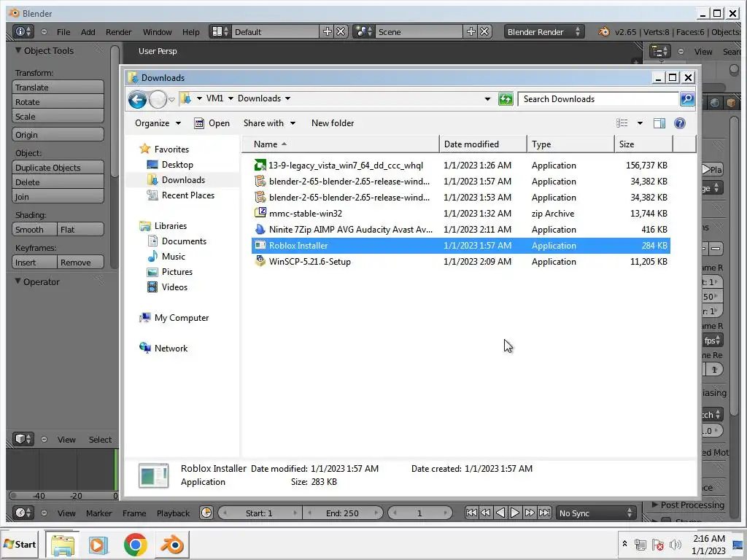Delete the Default screen layout with the X icon
Image resolution: width=747 pixels, height=560 pixels.
pyautogui.click(x=341, y=31)
